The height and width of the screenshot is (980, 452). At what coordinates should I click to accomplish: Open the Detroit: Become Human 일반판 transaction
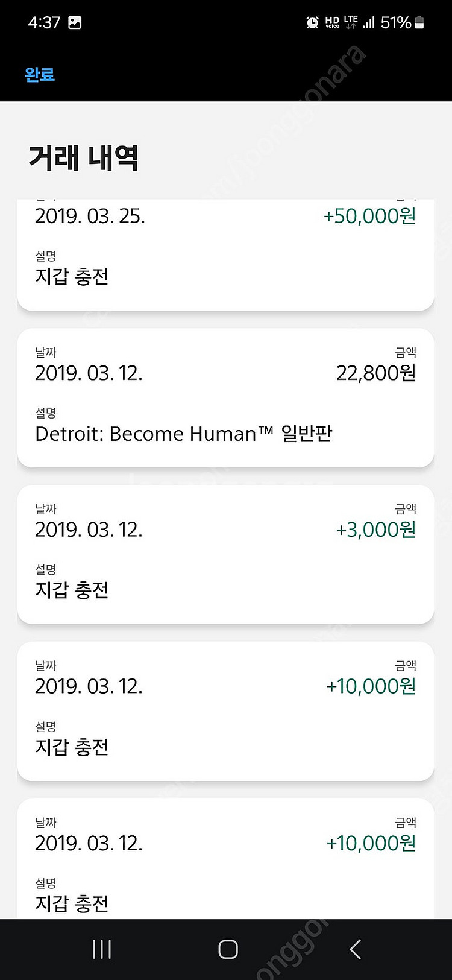[x=225, y=398]
